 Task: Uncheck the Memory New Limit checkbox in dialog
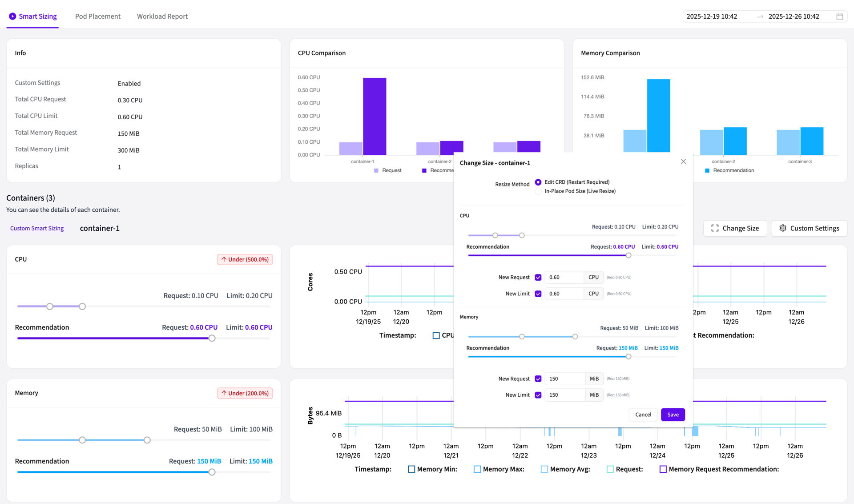(x=538, y=395)
